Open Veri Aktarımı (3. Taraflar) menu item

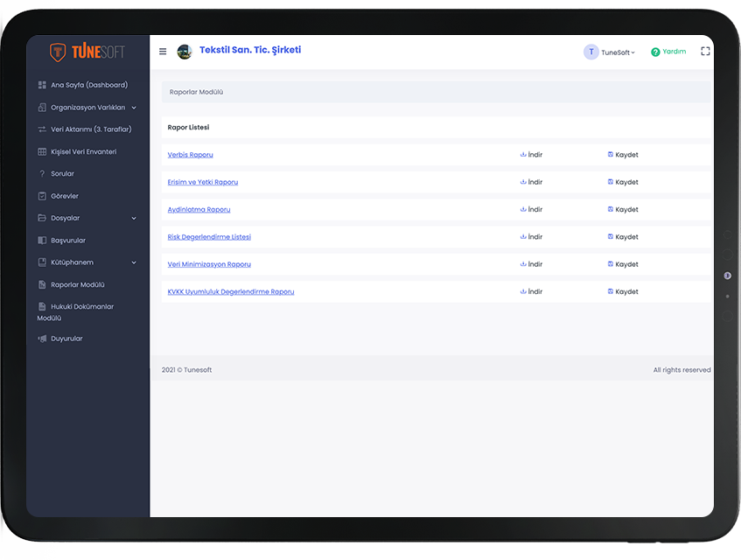91,129
